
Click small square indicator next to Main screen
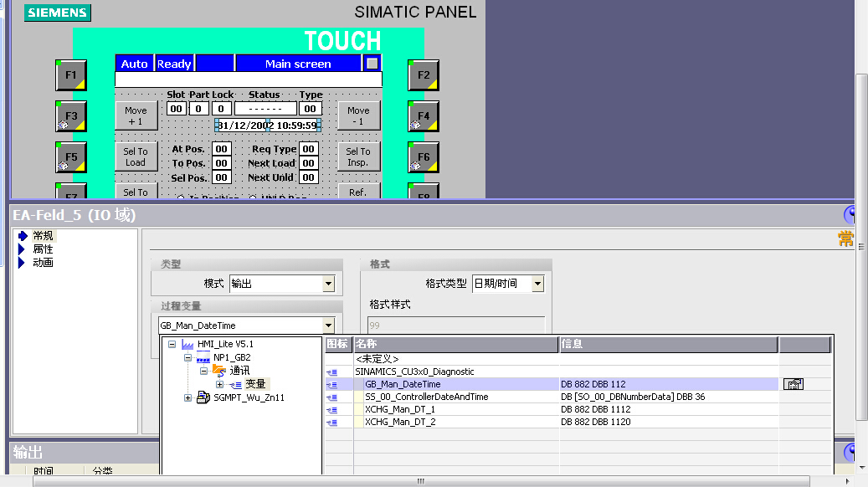click(x=372, y=64)
